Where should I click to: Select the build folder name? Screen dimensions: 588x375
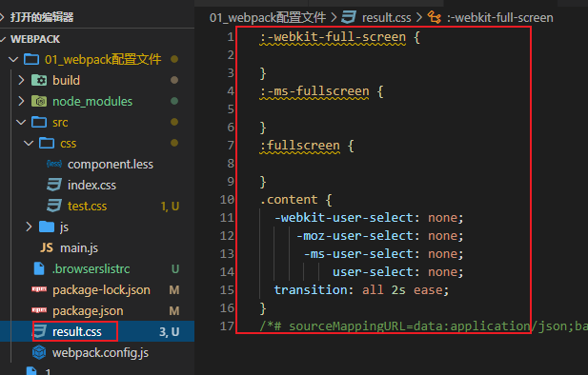tap(66, 80)
